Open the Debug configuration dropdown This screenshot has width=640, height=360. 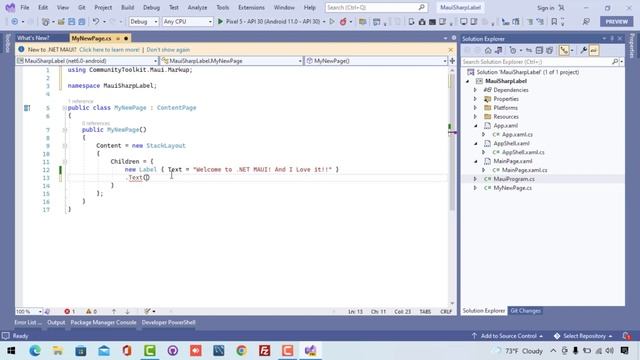pos(144,22)
